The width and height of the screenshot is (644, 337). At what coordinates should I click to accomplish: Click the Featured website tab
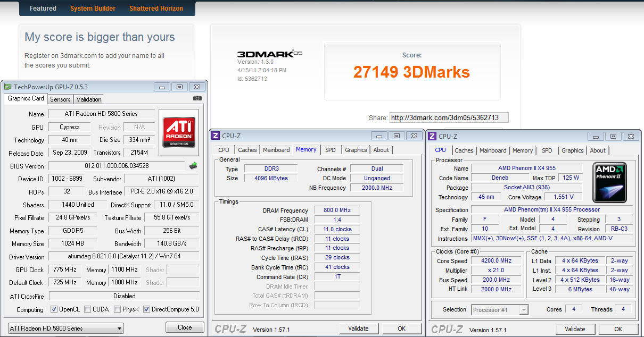(43, 9)
